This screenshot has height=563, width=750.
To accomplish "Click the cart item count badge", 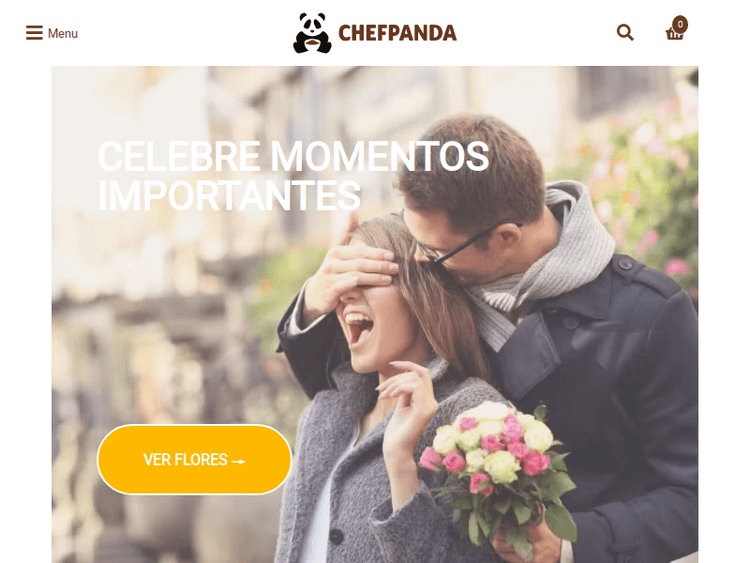I will coord(680,24).
